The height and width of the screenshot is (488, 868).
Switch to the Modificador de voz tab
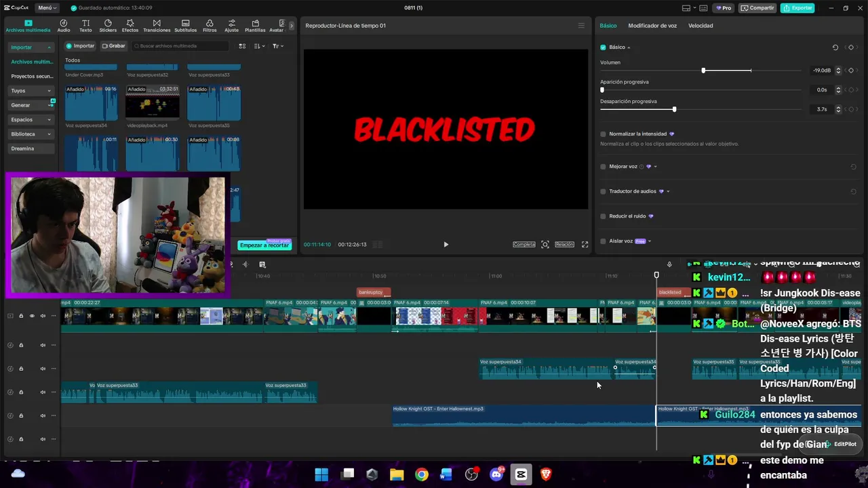[x=652, y=26]
